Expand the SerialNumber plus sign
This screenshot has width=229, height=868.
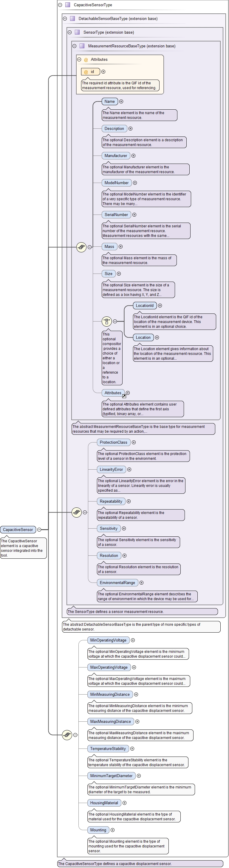134,215
